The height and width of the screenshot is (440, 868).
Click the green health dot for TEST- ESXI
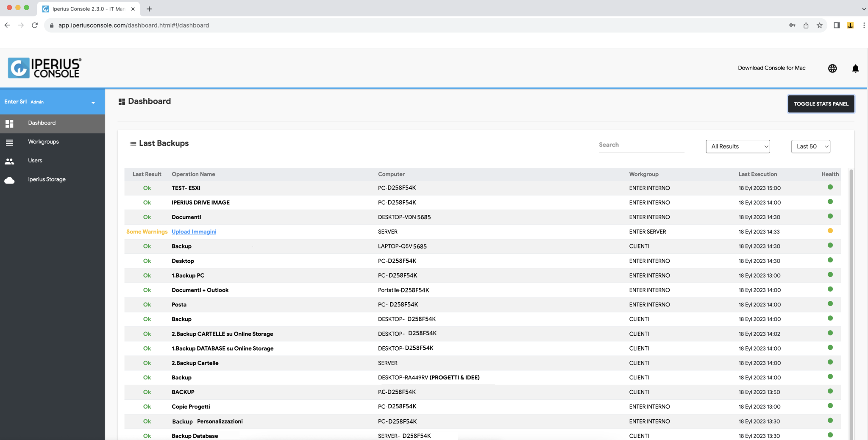(x=830, y=187)
